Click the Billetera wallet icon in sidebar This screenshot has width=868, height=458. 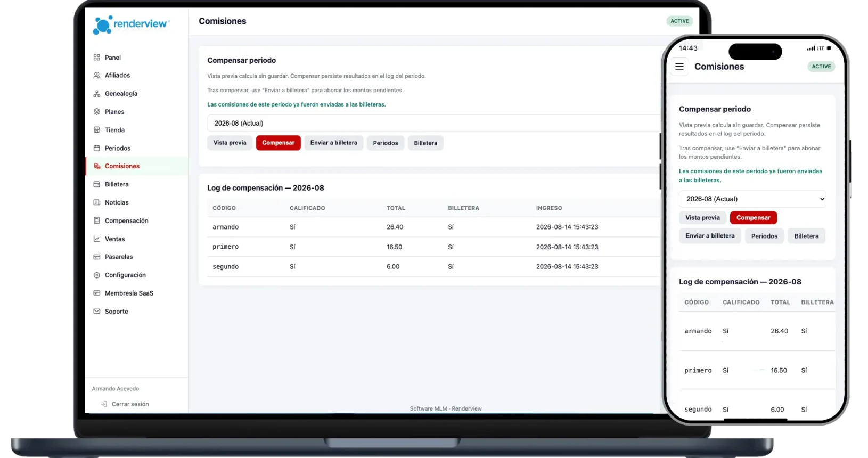click(x=97, y=184)
